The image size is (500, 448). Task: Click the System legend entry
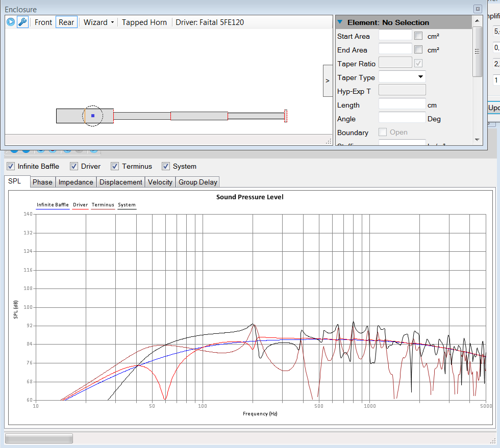click(127, 205)
